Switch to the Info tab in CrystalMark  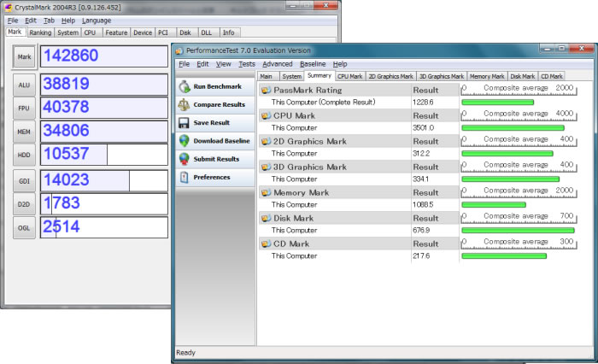[228, 32]
